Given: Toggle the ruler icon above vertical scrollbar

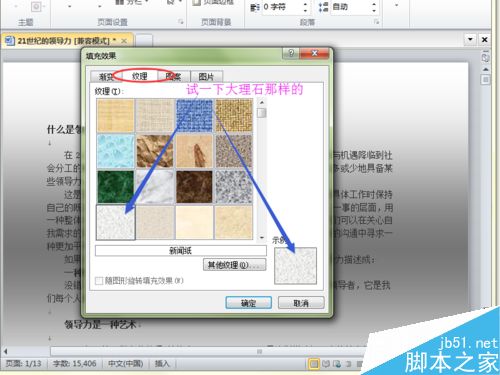Looking at the screenshot, I should click(486, 57).
